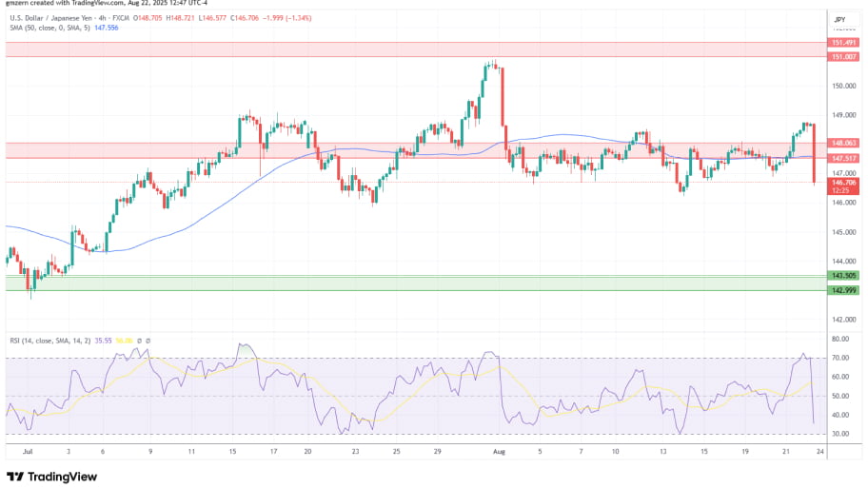Image resolution: width=868 pixels, height=488 pixels.
Task: Click the 145.000 price axis value
Action: pyautogui.click(x=843, y=232)
